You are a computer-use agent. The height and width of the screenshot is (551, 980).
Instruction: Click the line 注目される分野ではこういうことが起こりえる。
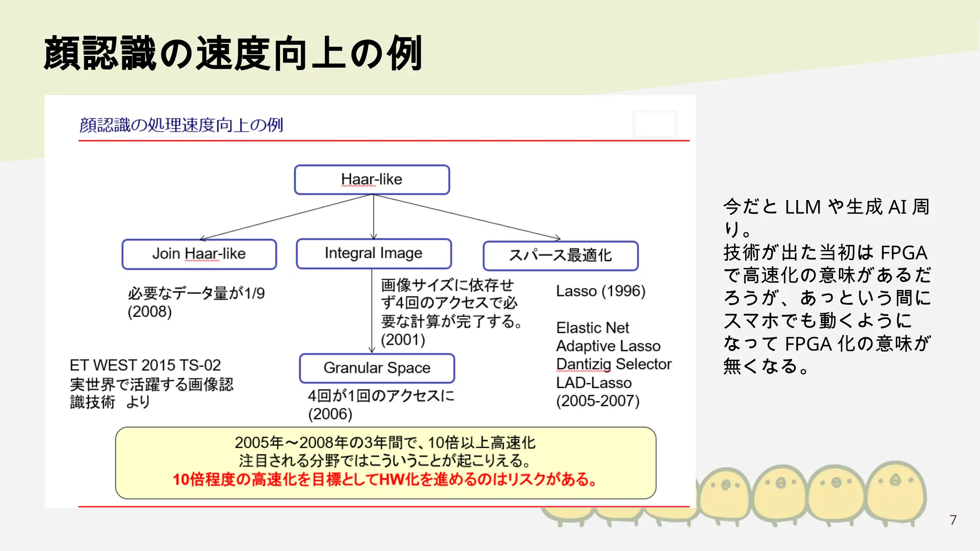tap(385, 461)
